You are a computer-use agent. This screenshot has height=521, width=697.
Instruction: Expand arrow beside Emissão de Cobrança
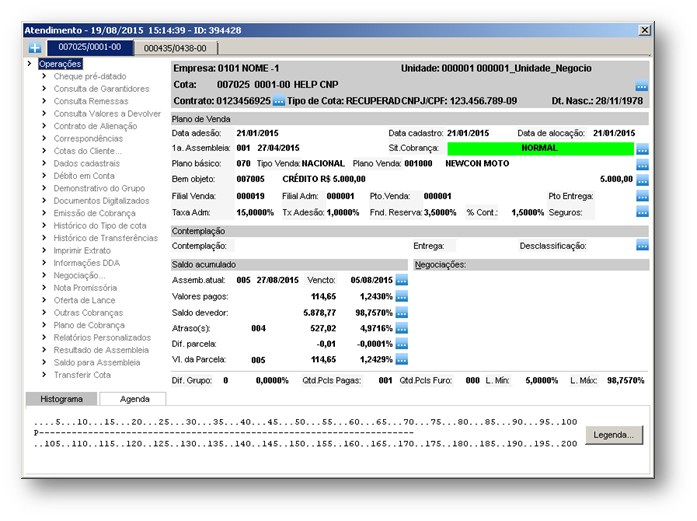click(44, 213)
